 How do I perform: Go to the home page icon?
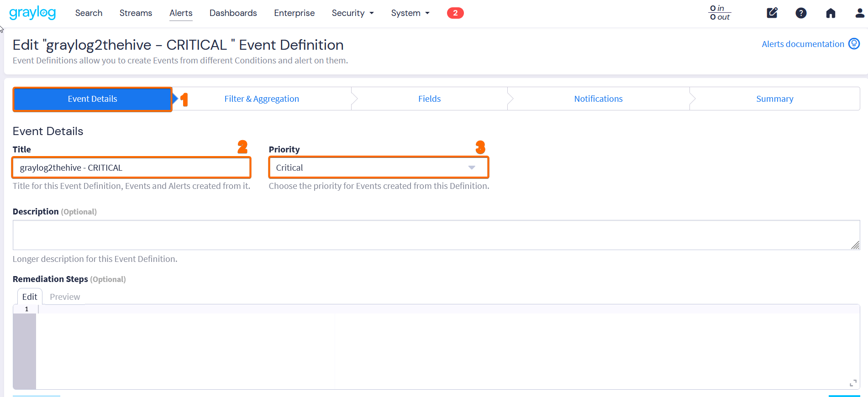831,13
